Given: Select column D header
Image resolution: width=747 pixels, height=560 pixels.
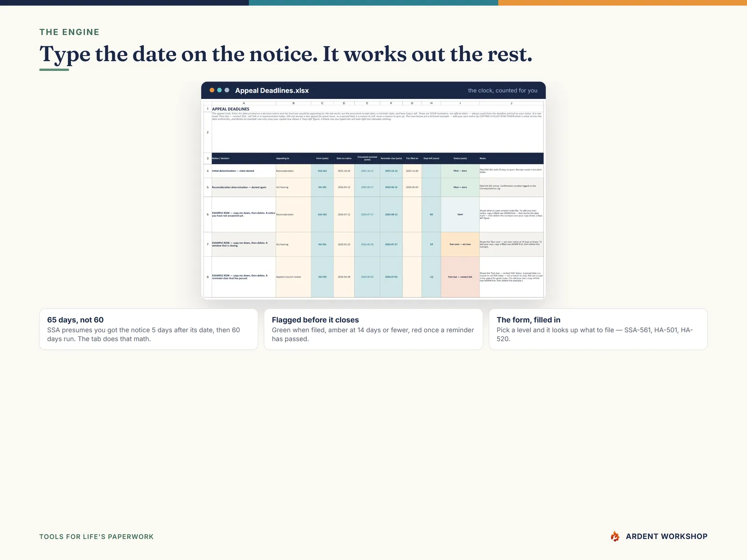Looking at the screenshot, I should click(x=344, y=103).
